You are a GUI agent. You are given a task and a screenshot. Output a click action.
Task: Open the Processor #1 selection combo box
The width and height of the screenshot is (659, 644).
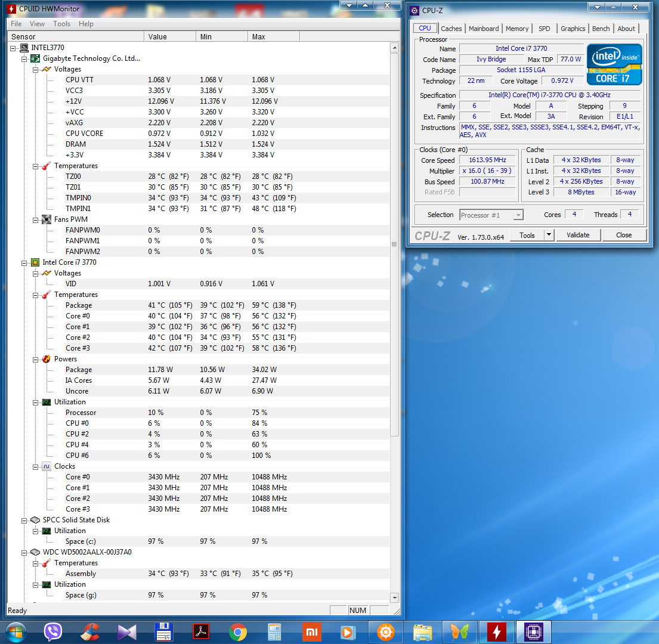pyautogui.click(x=491, y=215)
